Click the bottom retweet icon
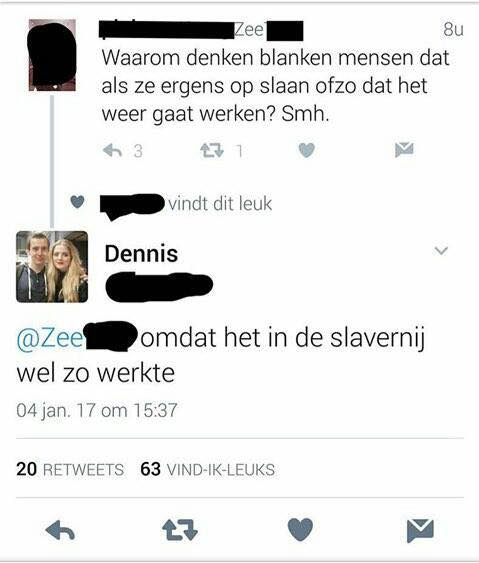 coord(180,531)
